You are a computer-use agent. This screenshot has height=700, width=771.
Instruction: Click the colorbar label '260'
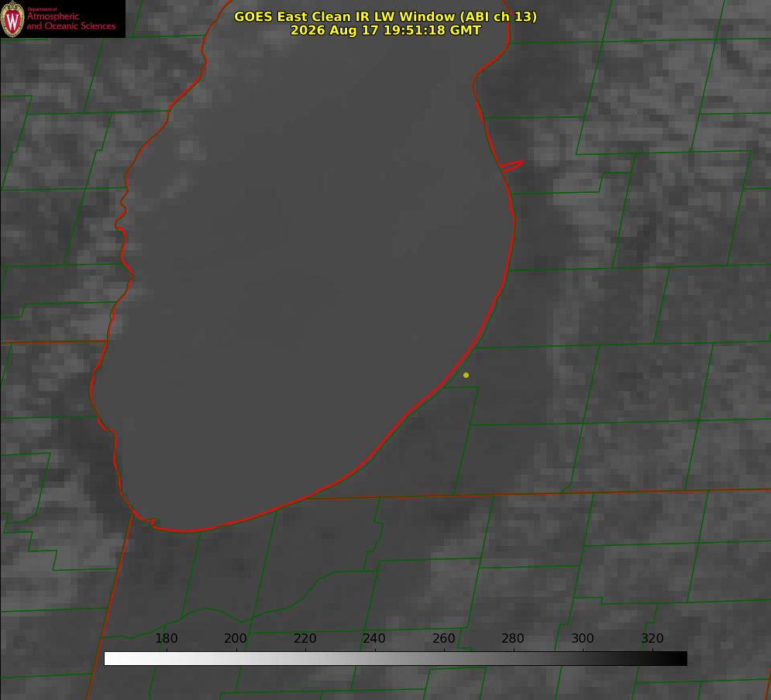click(443, 638)
